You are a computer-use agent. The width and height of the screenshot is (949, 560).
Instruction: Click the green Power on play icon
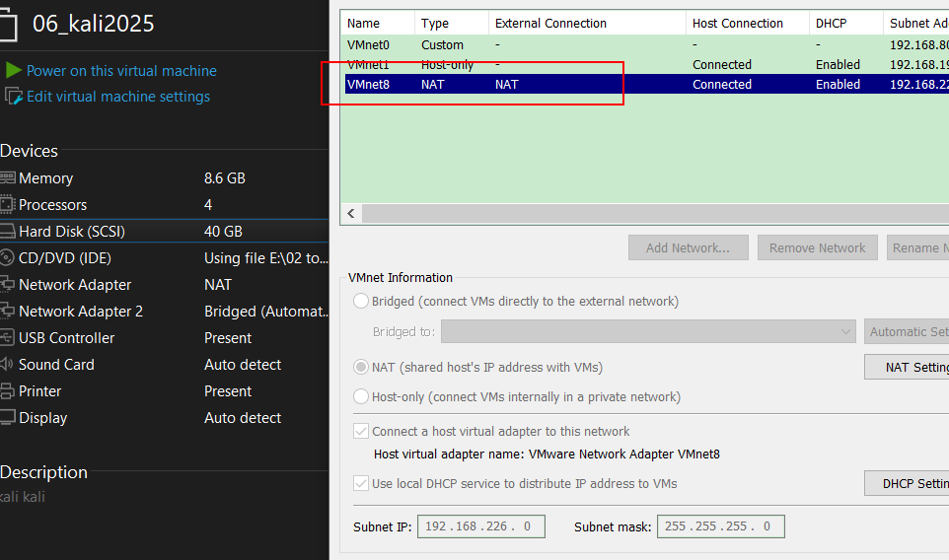pos(13,70)
